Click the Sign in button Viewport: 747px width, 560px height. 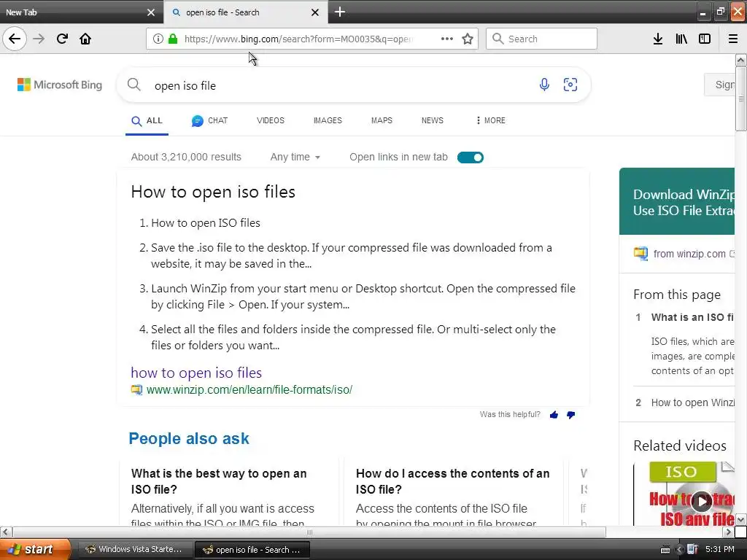pos(720,85)
